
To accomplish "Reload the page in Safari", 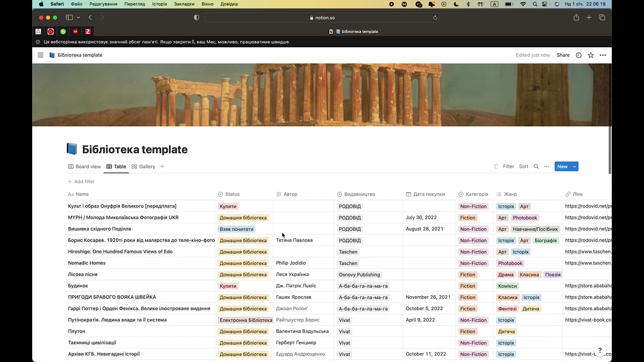I will click(435, 18).
